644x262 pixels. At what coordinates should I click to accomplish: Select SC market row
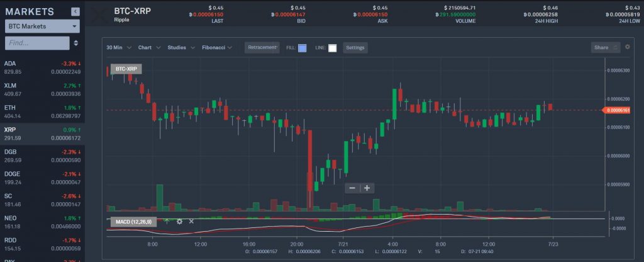pos(42,200)
